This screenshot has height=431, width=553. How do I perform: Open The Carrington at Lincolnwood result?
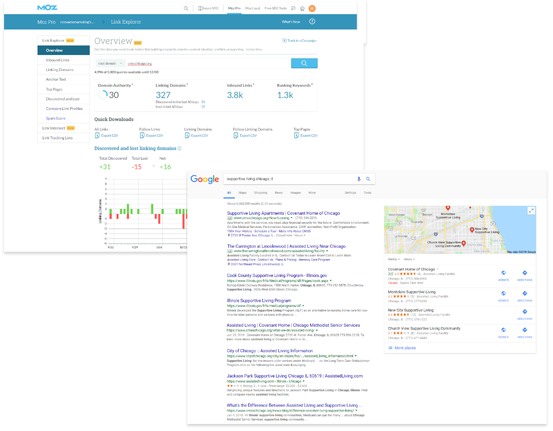(x=286, y=246)
